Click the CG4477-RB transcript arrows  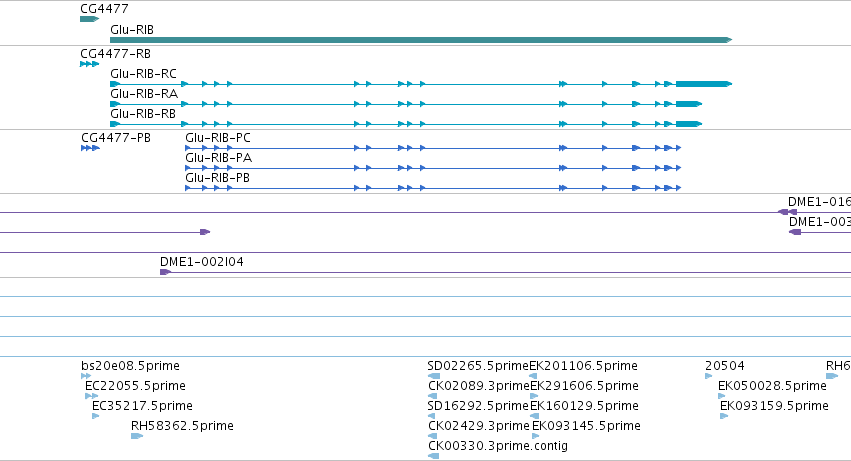point(90,64)
